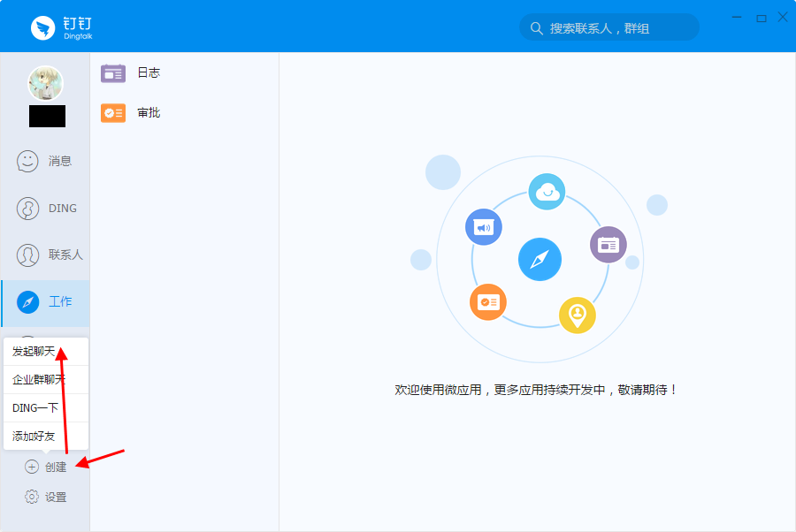Viewport: 796px width, 532px height.
Task: Click the 创建 plus icon
Action: coord(32,467)
